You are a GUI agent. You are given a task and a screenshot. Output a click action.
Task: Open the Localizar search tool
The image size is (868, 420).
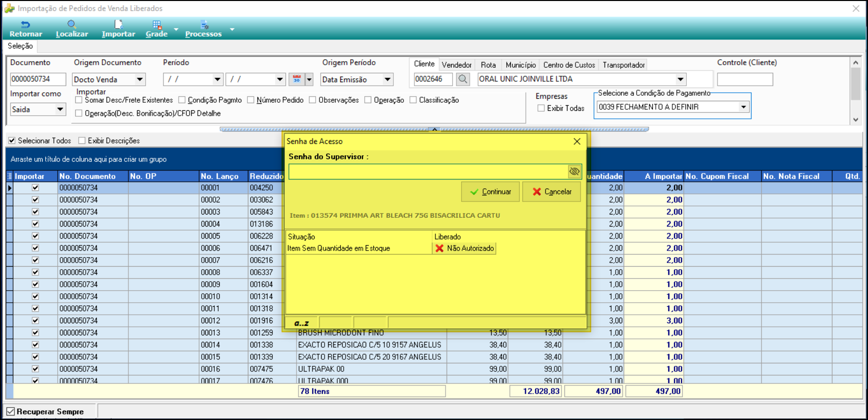point(72,29)
